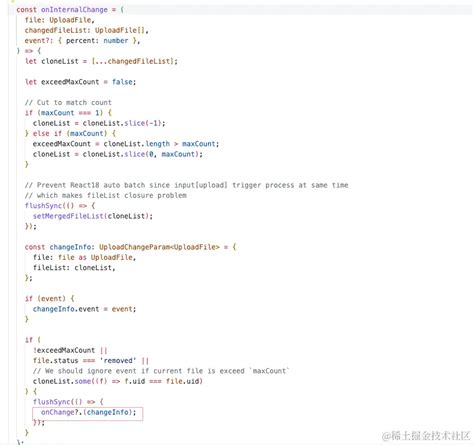Screen dimensions: 474x445
Task: Click the cloneList.slice(-1) expression
Action: [124, 123]
